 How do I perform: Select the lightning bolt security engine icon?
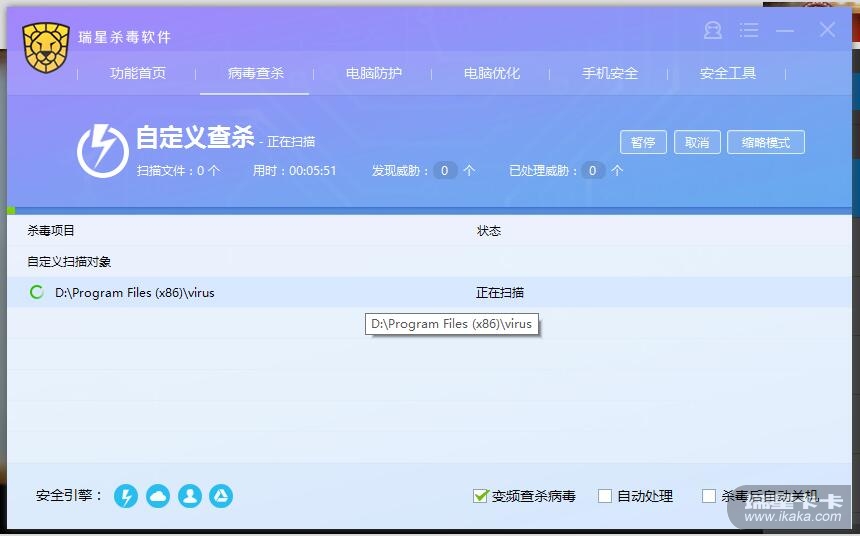point(126,496)
